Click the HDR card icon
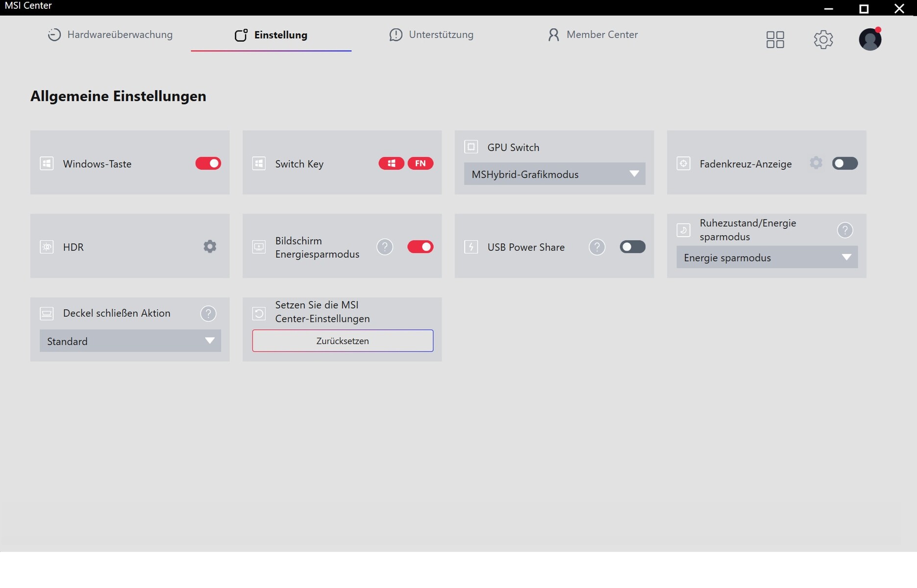Screen dimensions: 917x588 [47, 246]
